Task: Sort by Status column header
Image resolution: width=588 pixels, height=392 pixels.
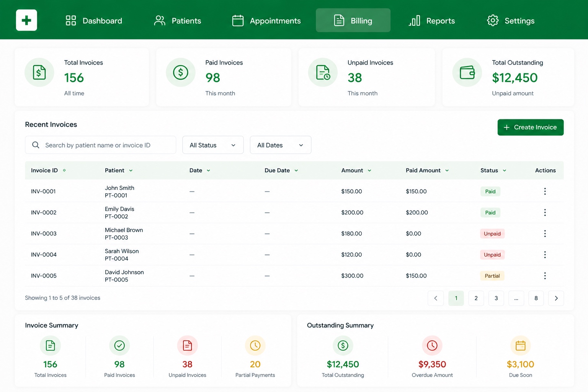Action: pos(493,170)
